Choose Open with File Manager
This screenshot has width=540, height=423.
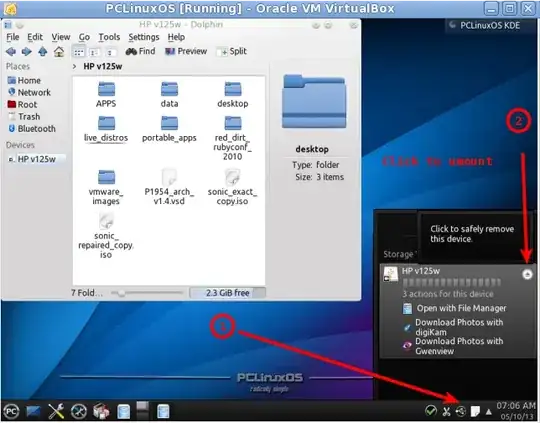coord(455,308)
